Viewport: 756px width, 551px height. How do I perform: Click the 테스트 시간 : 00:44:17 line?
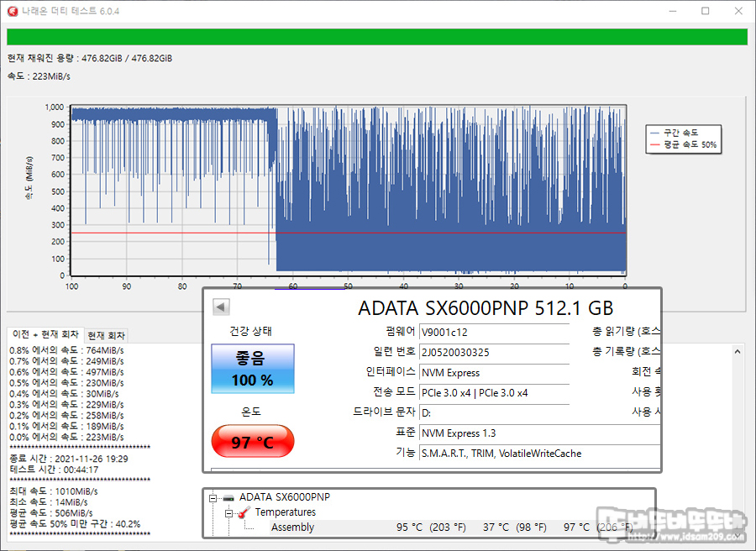click(x=54, y=470)
